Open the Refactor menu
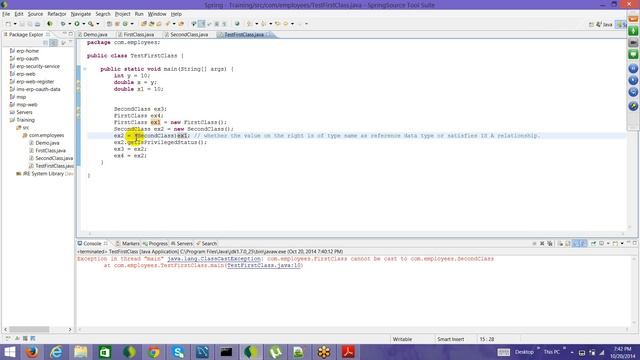This screenshot has height=360, width=640. [57, 14]
